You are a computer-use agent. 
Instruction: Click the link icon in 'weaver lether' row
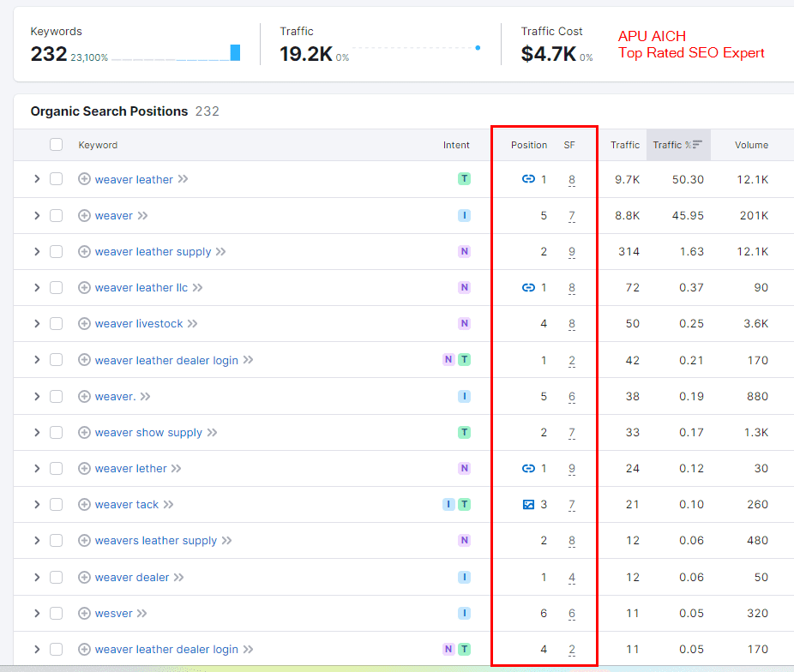[x=528, y=469]
